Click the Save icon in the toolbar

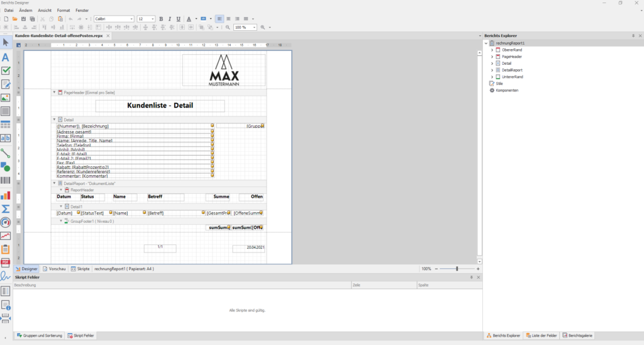[23, 19]
